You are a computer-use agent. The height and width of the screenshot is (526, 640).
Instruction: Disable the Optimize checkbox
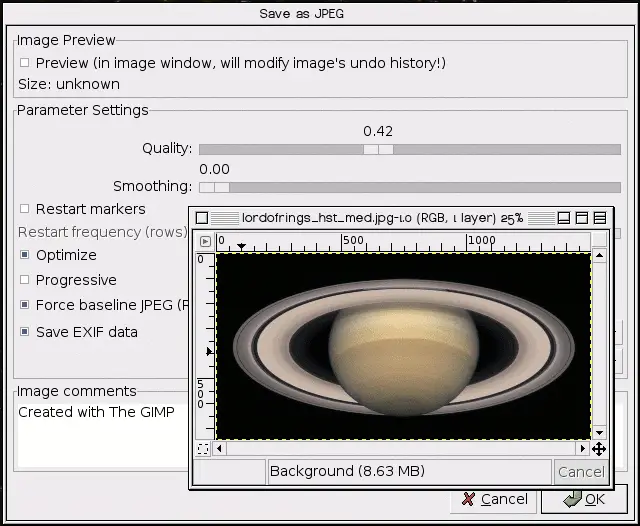25,255
